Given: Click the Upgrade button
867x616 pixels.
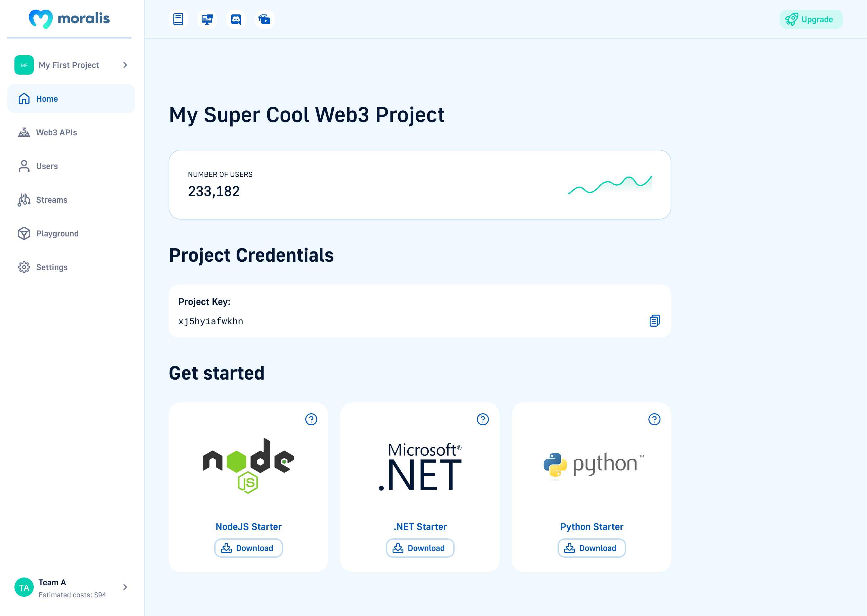Looking at the screenshot, I should (811, 19).
